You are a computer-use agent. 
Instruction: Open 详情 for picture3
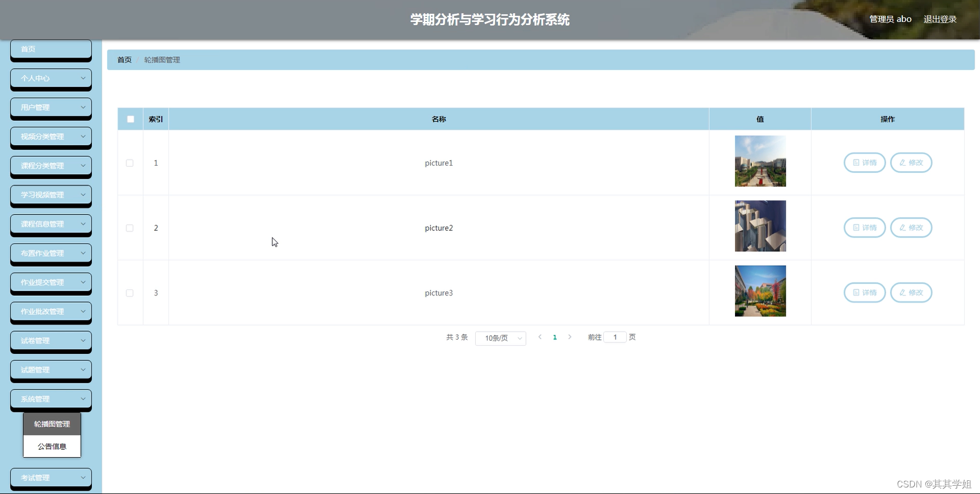pos(864,293)
